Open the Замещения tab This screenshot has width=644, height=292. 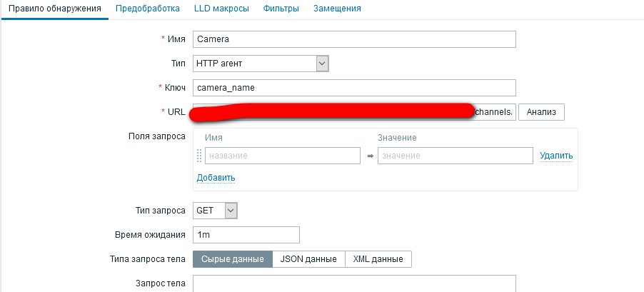[337, 9]
